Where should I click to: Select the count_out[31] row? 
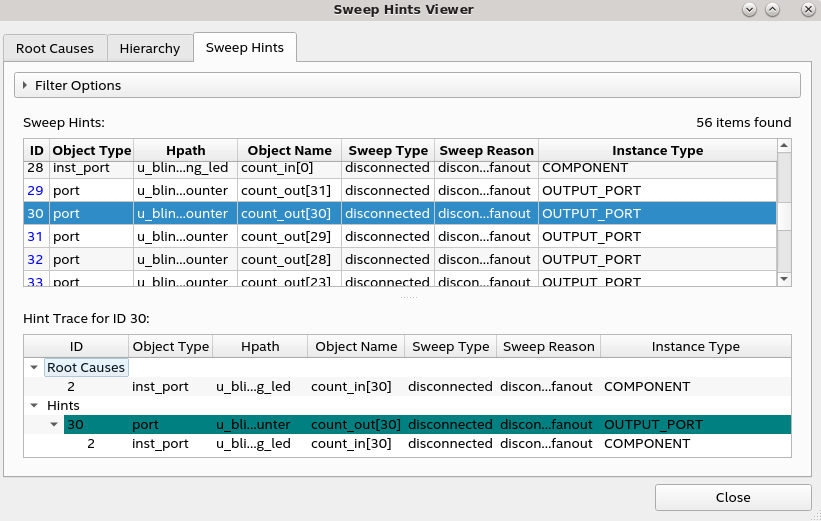(x=288, y=190)
